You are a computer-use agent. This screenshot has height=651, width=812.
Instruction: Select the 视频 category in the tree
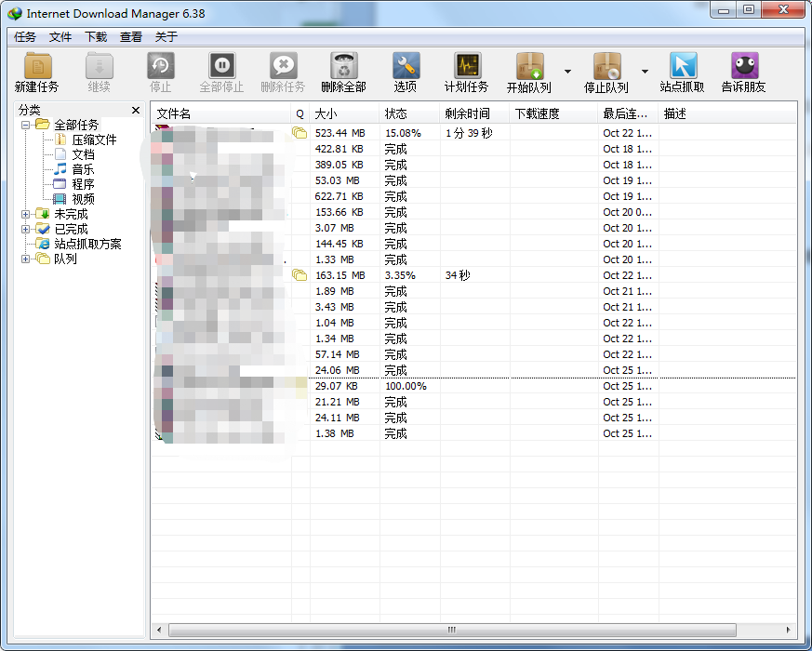pos(83,199)
